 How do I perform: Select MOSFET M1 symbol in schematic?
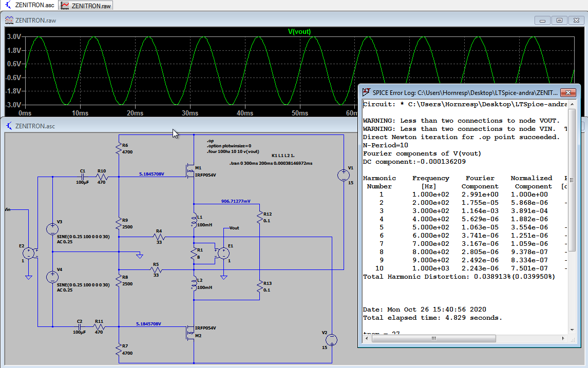click(x=191, y=171)
